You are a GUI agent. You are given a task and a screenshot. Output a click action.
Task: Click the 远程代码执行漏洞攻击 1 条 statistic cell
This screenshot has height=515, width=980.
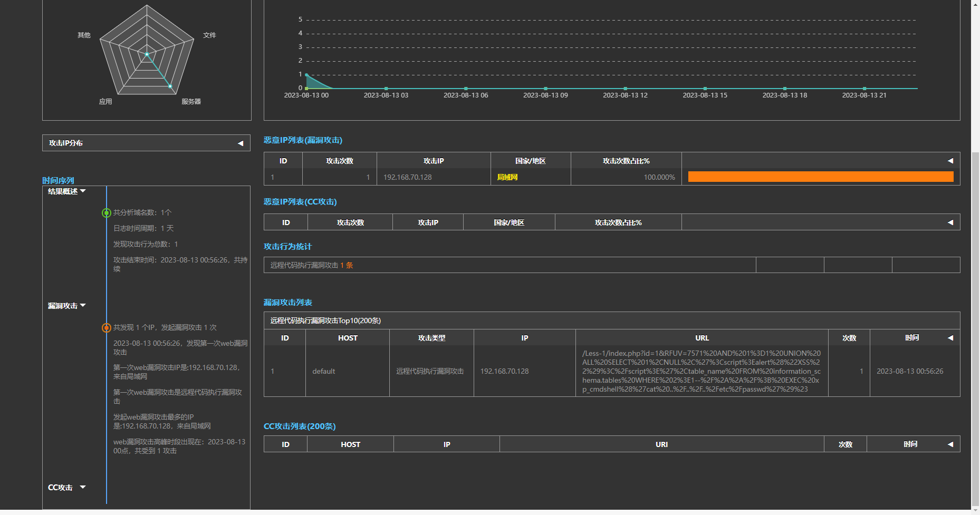click(510, 265)
